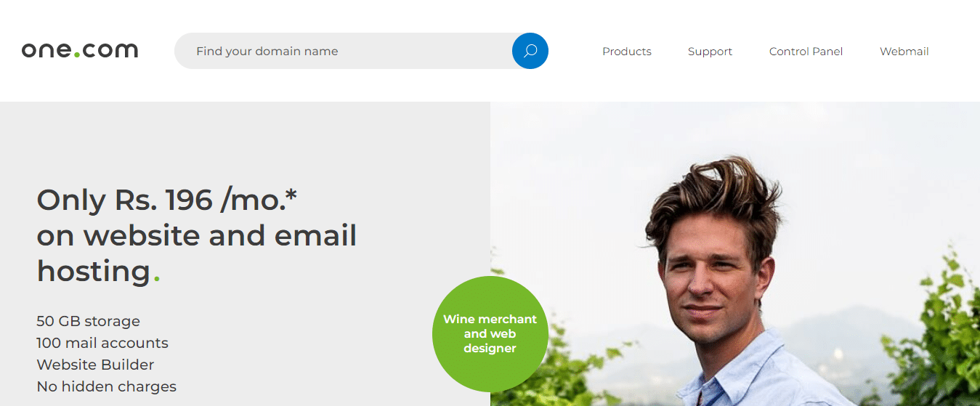Click the asterisk after /mo. in headline
This screenshot has width=980, height=406.
pos(291,195)
